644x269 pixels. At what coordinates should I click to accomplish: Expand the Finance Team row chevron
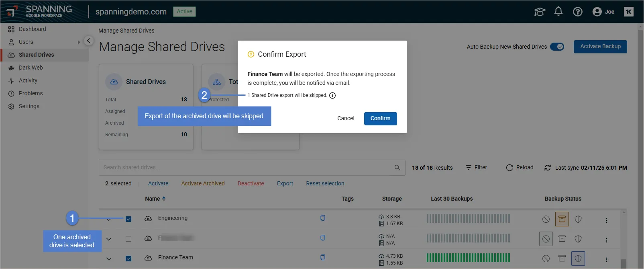coord(109,259)
